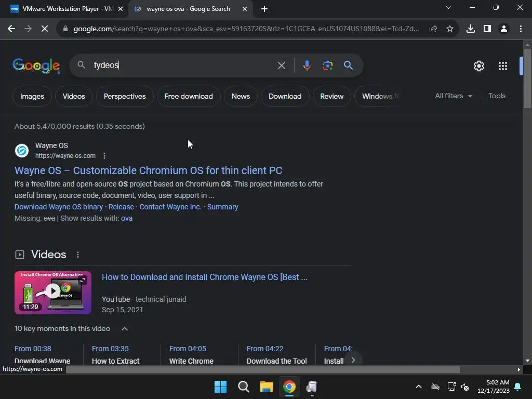532x399 pixels.
Task: Start voice search with microphone
Action: (x=307, y=65)
